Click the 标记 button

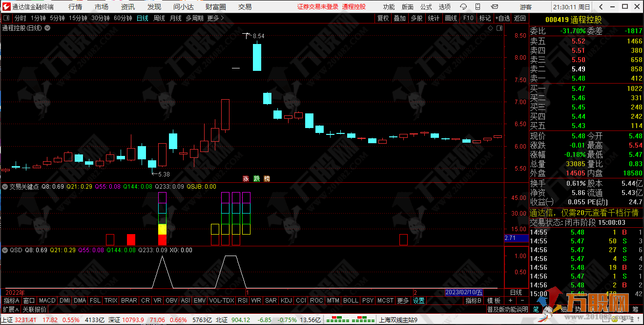coord(485,18)
